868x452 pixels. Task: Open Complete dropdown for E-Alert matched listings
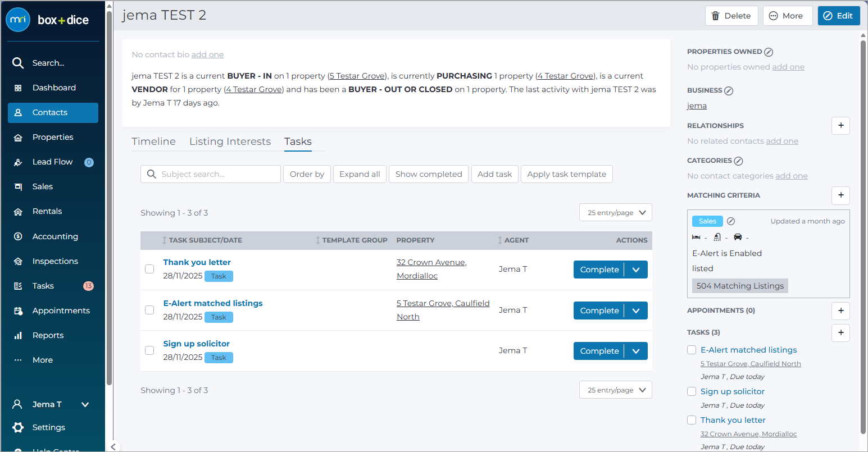(636, 311)
